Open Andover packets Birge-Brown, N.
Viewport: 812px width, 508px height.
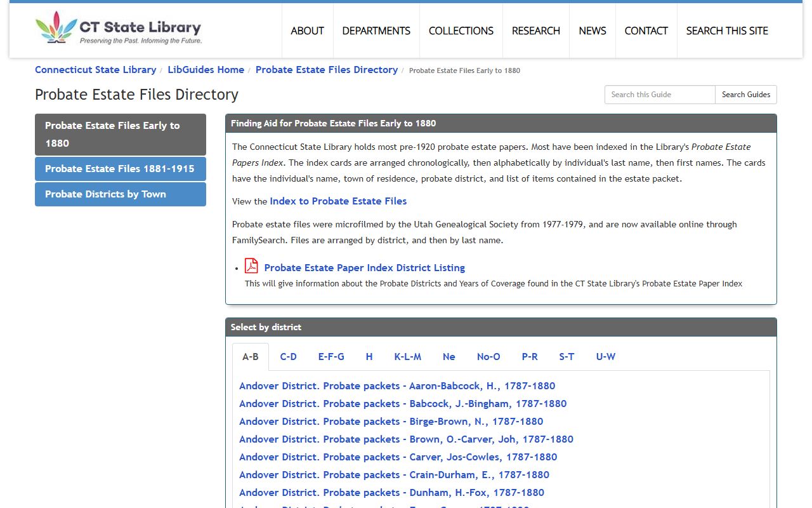(x=391, y=422)
